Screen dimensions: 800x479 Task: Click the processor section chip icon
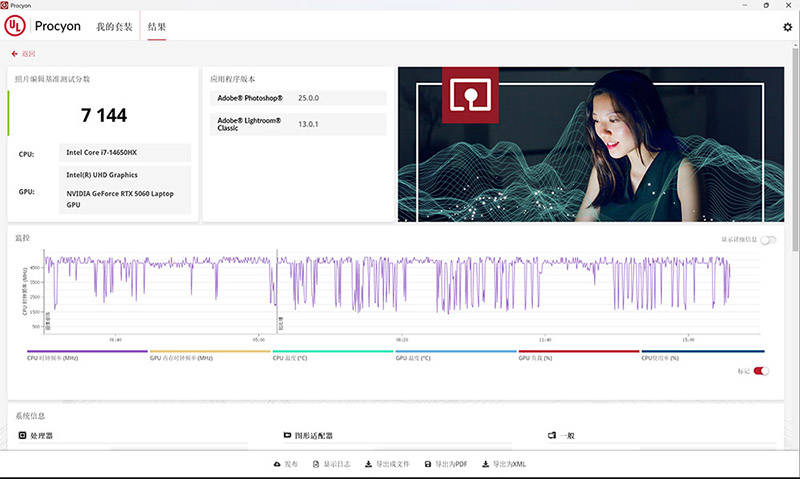22,435
